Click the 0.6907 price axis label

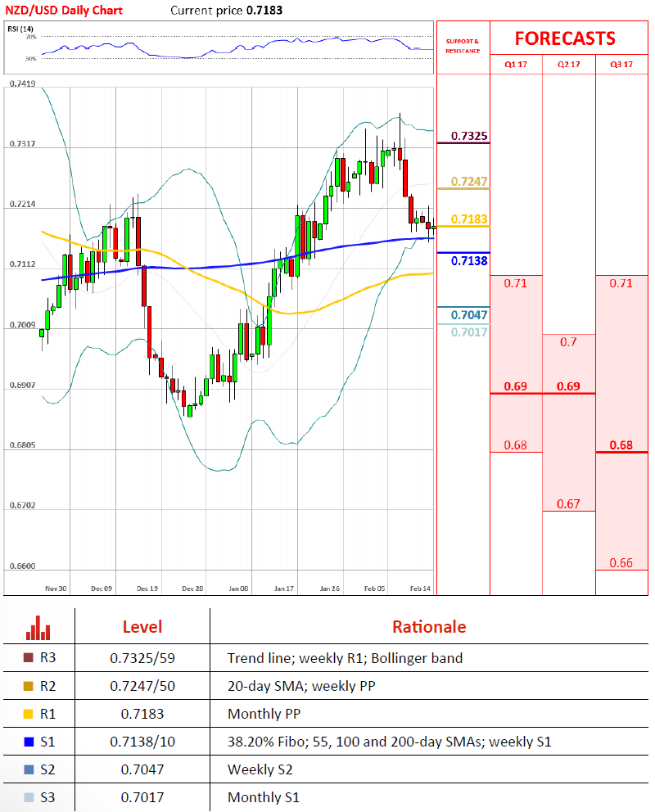[x=23, y=385]
